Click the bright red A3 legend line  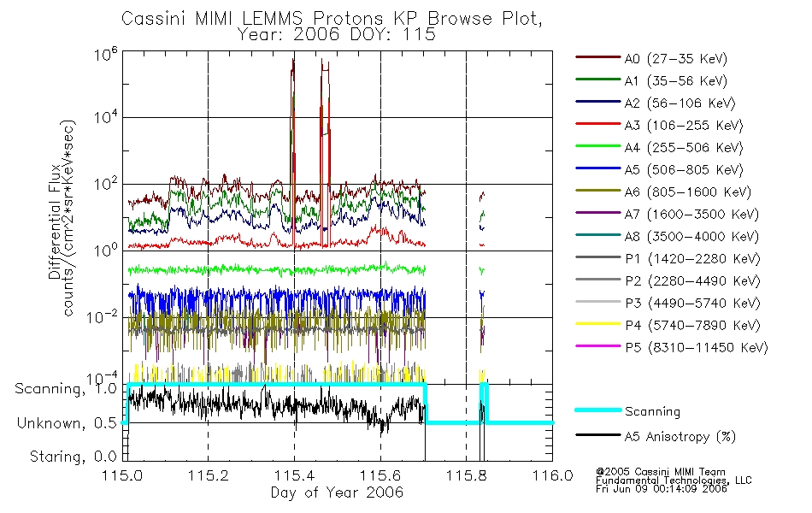coord(597,124)
